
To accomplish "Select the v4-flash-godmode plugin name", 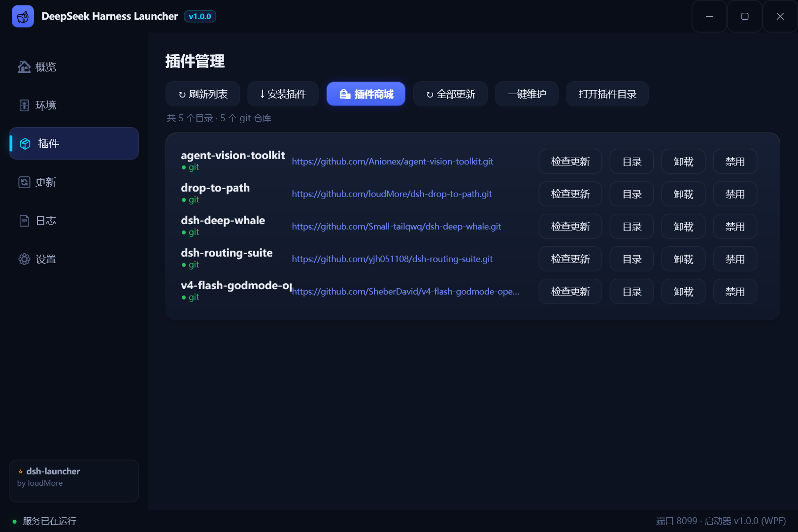I will (236, 285).
